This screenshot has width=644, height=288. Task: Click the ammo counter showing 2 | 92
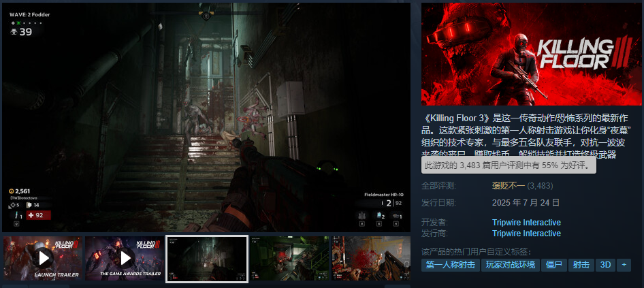[x=392, y=202]
